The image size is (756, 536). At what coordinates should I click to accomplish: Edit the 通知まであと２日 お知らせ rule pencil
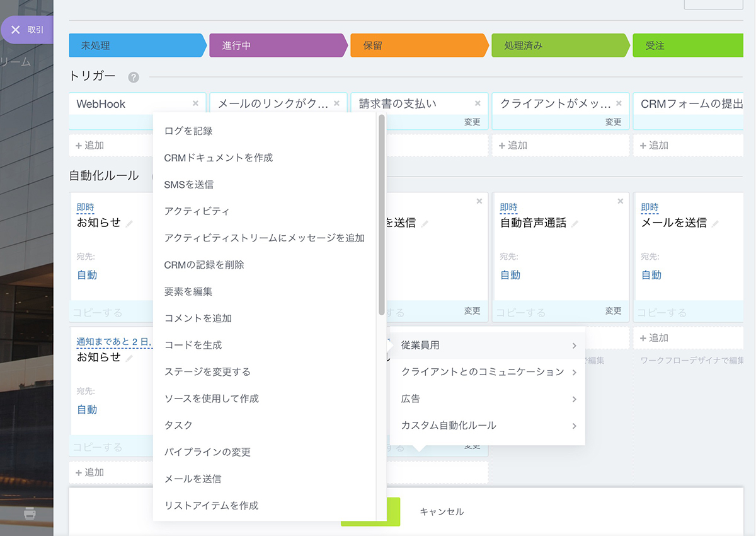[x=129, y=358]
